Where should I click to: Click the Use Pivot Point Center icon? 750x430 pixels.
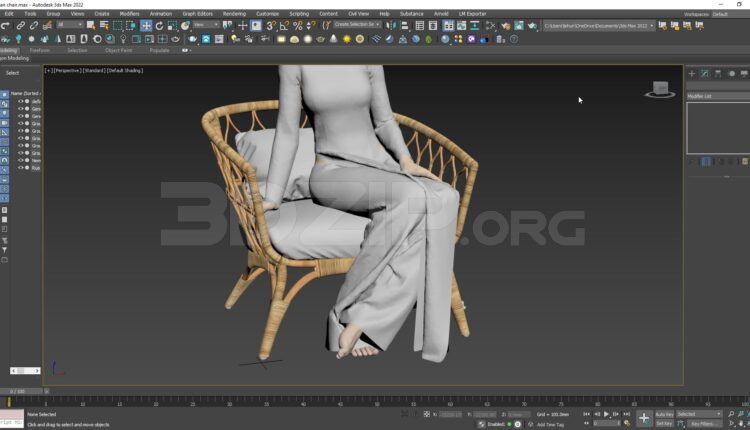pos(228,25)
